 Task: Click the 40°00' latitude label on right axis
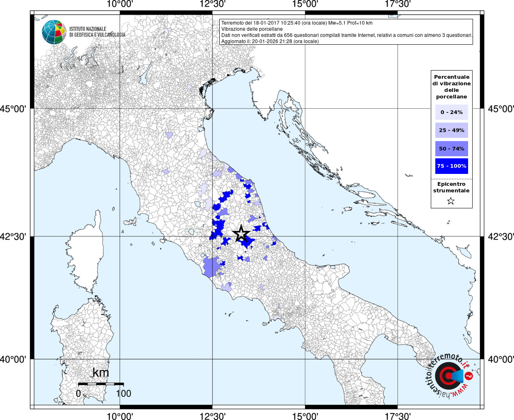point(501,359)
